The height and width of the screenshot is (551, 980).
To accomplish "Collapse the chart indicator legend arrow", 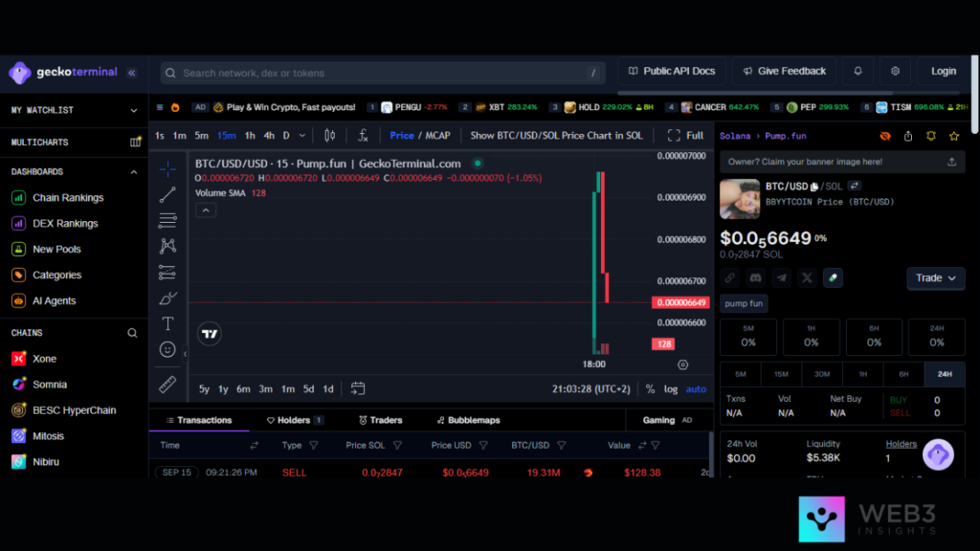I will point(206,210).
